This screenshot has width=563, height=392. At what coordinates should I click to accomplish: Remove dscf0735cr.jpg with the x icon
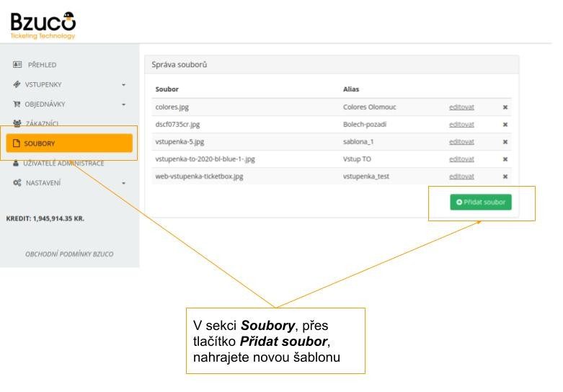tap(505, 125)
